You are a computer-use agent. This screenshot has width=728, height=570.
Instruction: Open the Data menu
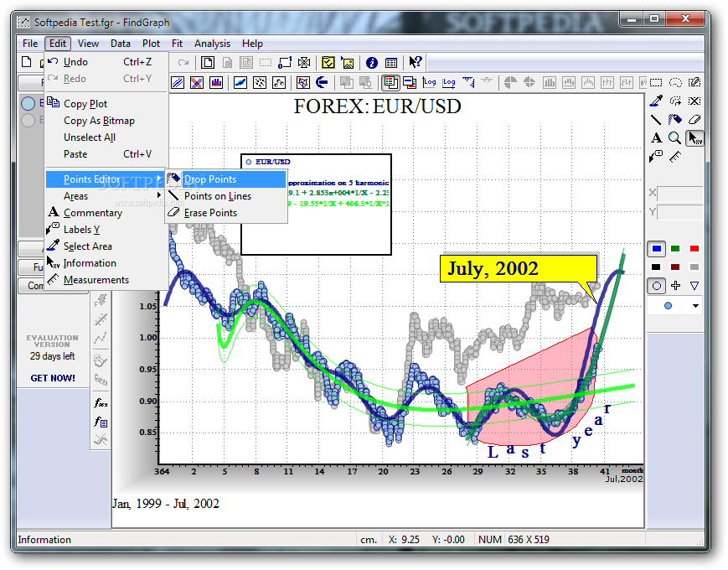pyautogui.click(x=121, y=44)
